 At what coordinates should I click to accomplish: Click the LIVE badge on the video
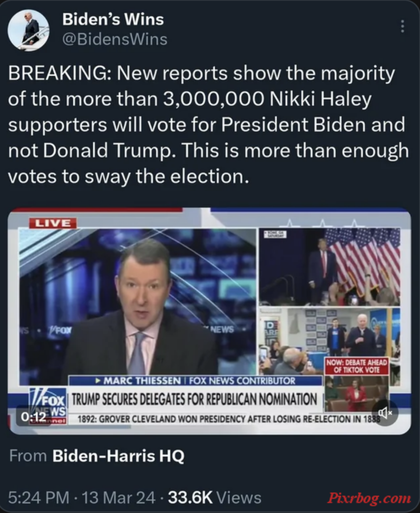pos(53,223)
